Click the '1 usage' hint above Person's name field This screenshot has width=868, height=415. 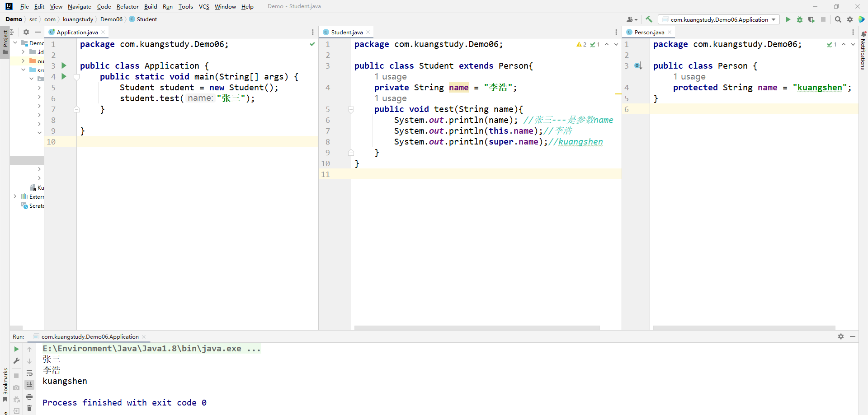[689, 77]
